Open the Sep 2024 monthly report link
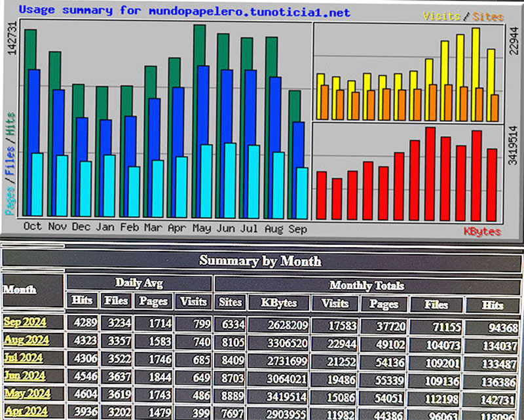Image resolution: width=524 pixels, height=420 pixels. [x=26, y=322]
